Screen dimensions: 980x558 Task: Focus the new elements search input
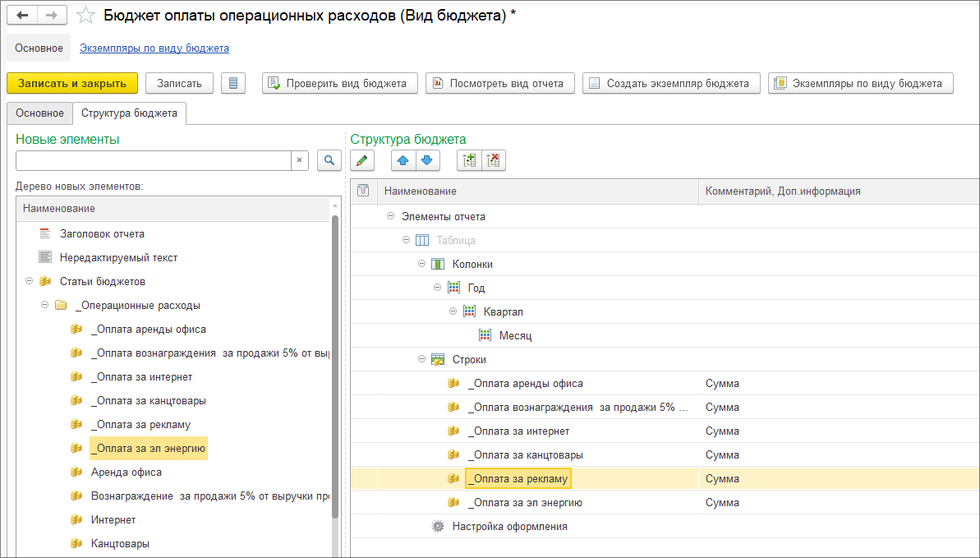153,160
